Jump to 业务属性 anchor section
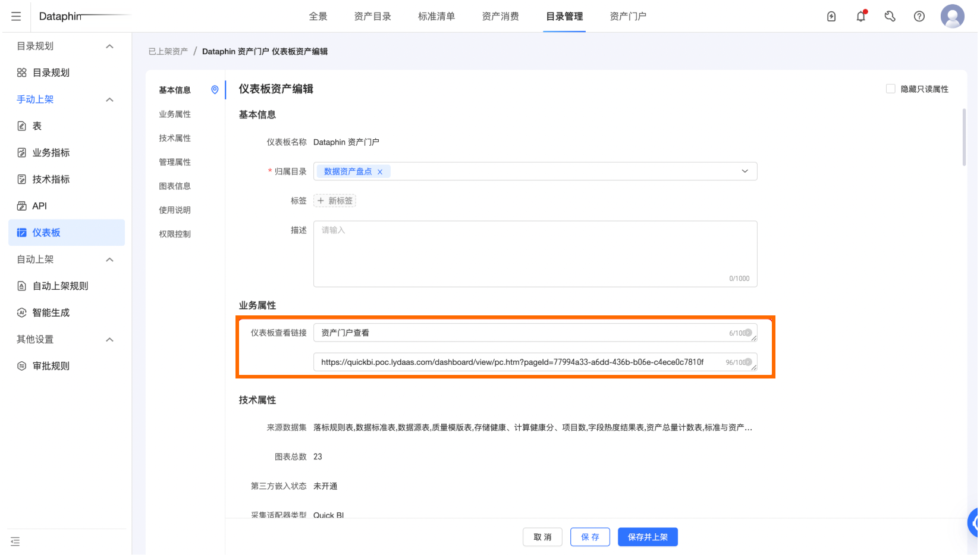Screen dimensions: 980x557 (x=175, y=114)
